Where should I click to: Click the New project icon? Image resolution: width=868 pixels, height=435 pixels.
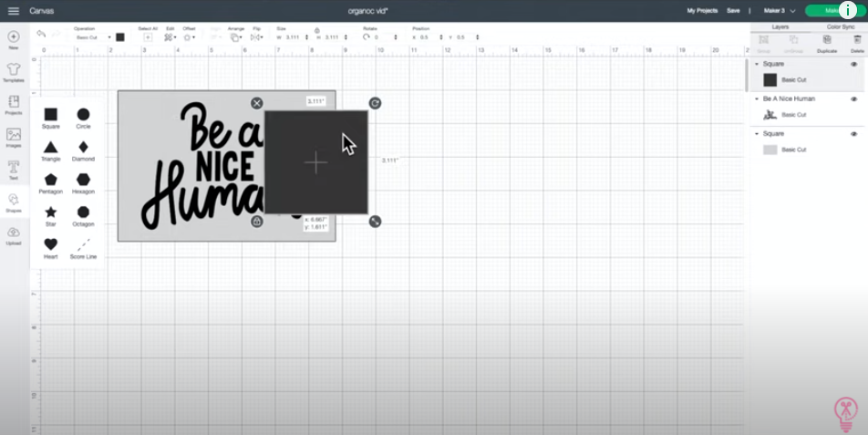(x=14, y=40)
